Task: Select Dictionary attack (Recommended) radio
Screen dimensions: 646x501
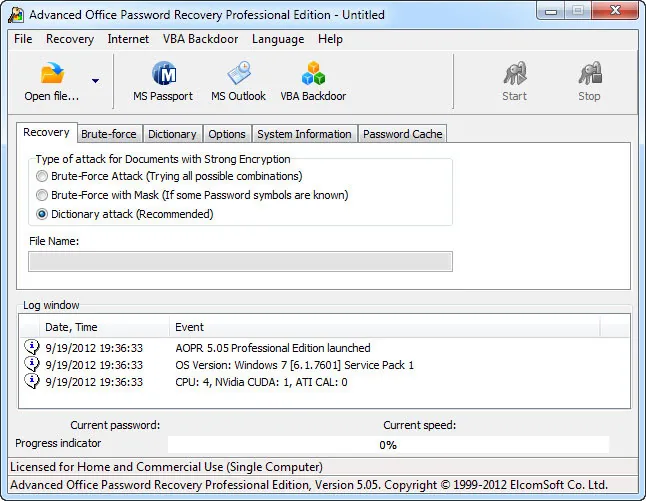Action: [x=42, y=214]
